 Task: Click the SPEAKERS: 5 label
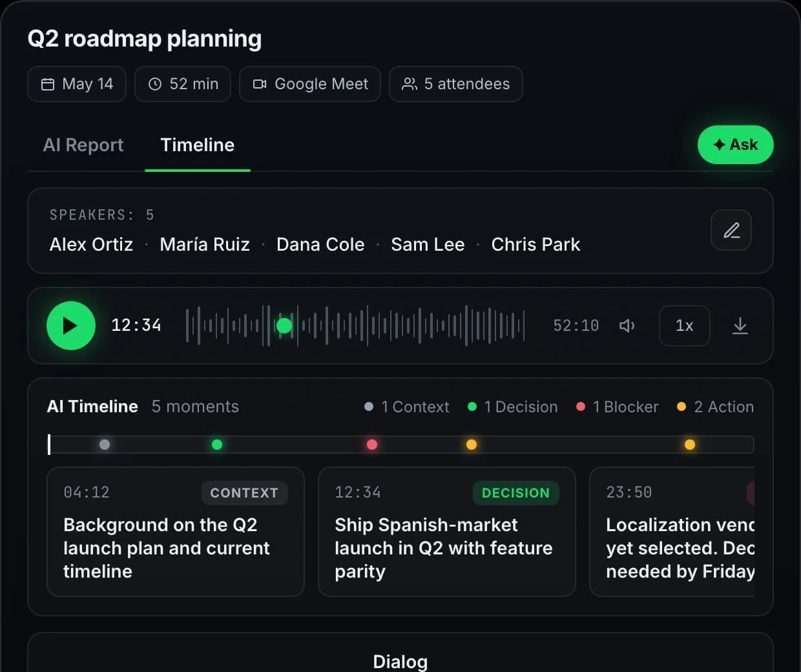pos(102,215)
